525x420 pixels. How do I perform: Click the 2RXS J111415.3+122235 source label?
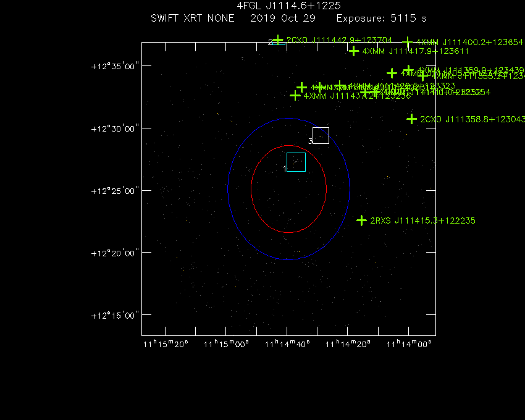[x=422, y=220]
